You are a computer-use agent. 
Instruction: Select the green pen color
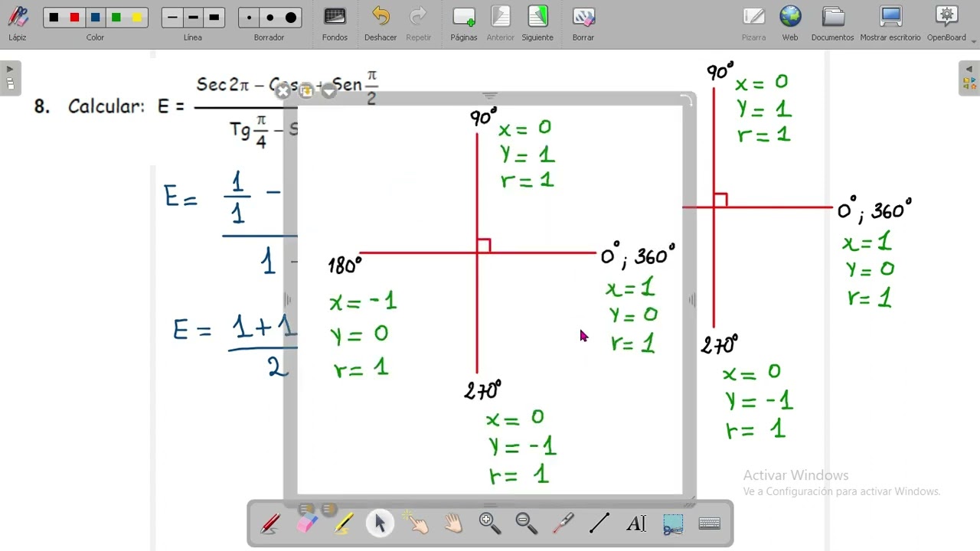click(x=116, y=18)
